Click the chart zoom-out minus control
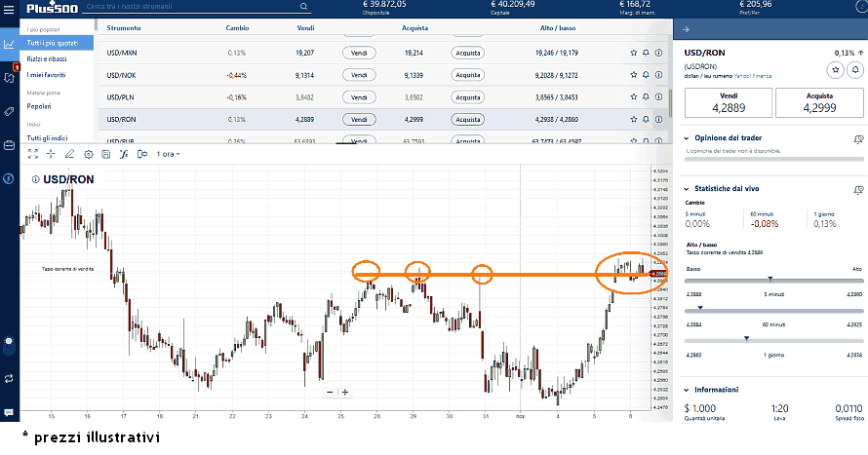The width and height of the screenshot is (868, 455). 330,392
